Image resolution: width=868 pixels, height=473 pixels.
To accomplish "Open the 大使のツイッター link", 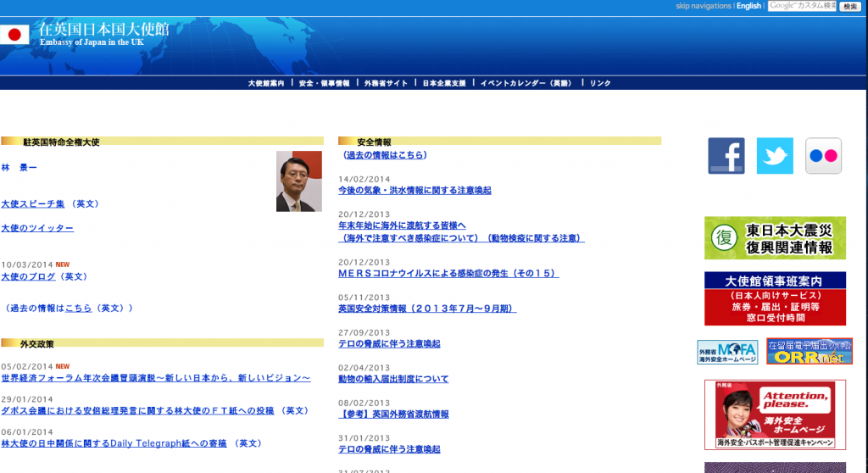I will coord(37,228).
